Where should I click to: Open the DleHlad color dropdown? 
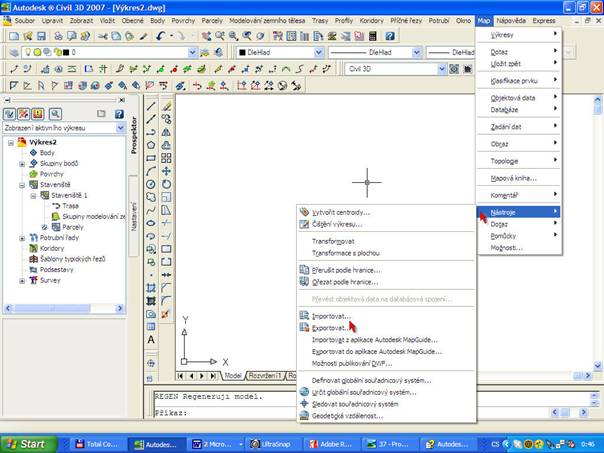point(319,52)
